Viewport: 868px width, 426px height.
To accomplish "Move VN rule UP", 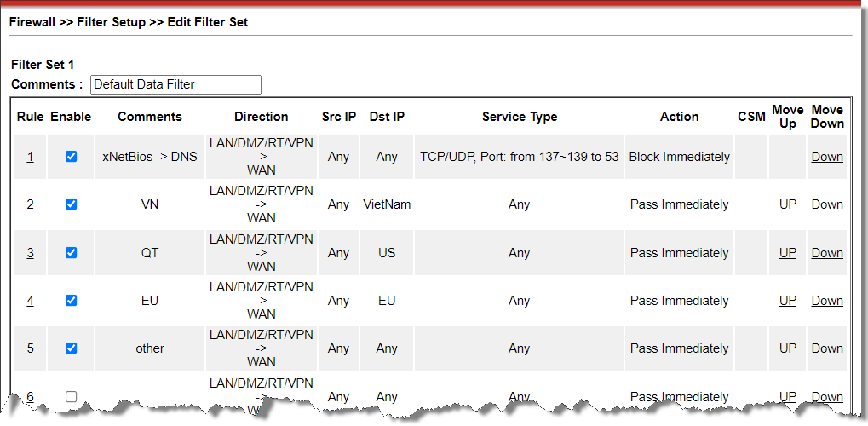I will click(x=787, y=204).
